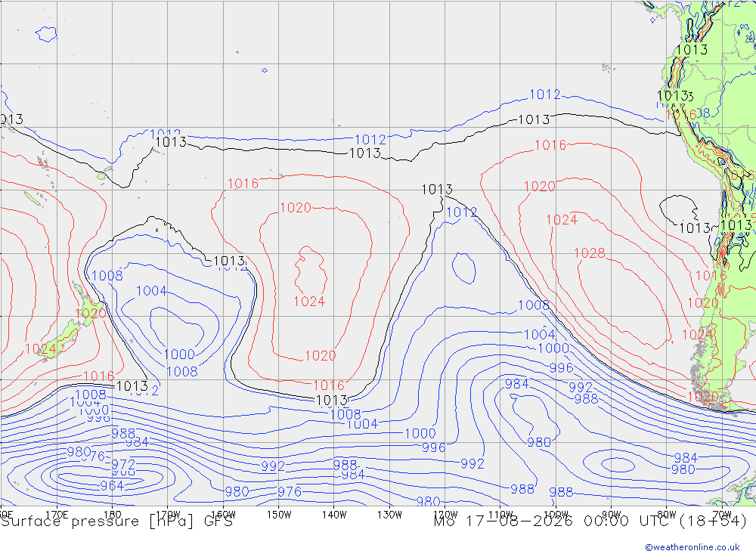Click the 'Mo 17-08-2026 00:00 UTC (18+54)' timestamp

(x=590, y=522)
